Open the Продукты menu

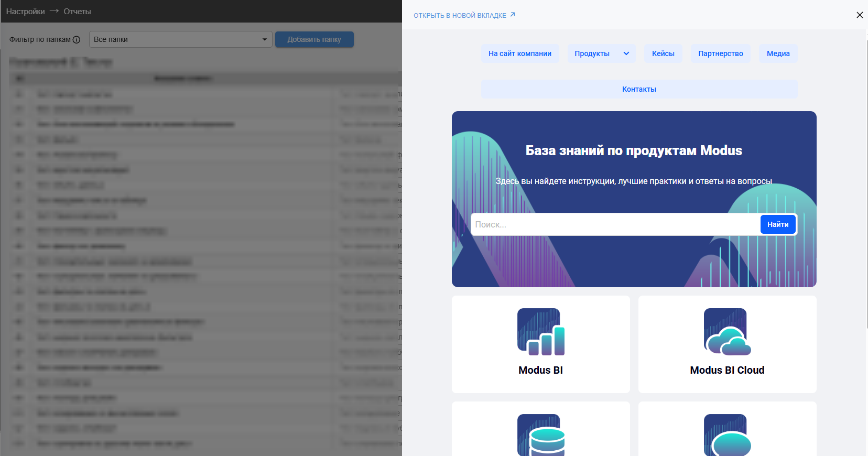pyautogui.click(x=592, y=53)
